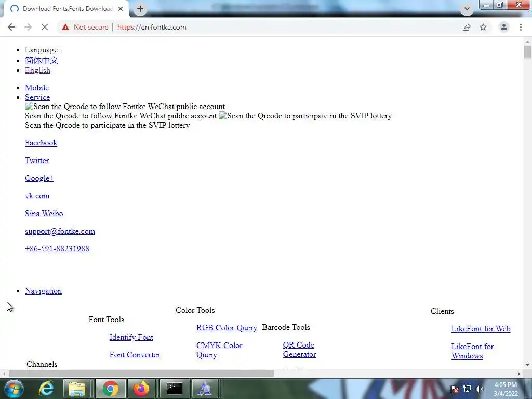Open the blue triangle A app on taskbar

point(205,389)
